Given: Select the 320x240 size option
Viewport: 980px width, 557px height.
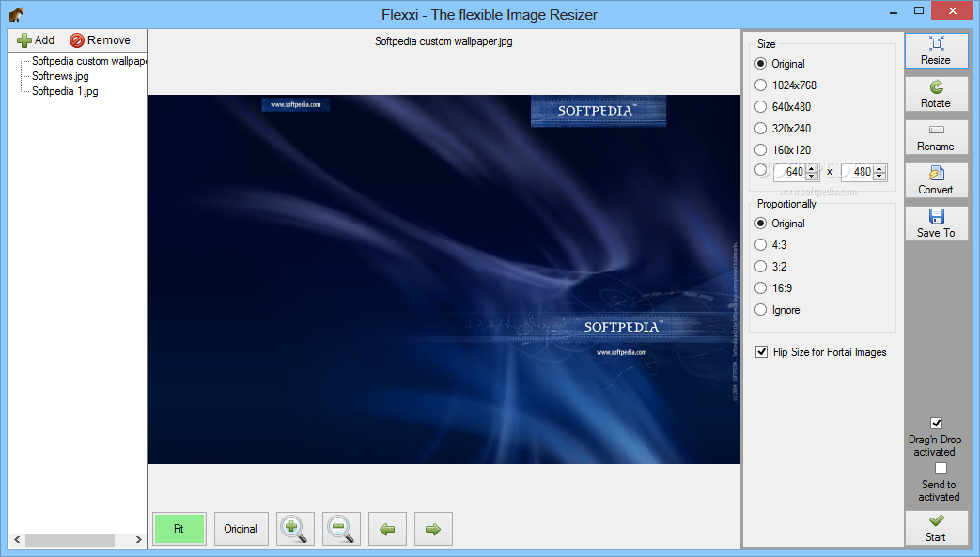Looking at the screenshot, I should (x=761, y=128).
